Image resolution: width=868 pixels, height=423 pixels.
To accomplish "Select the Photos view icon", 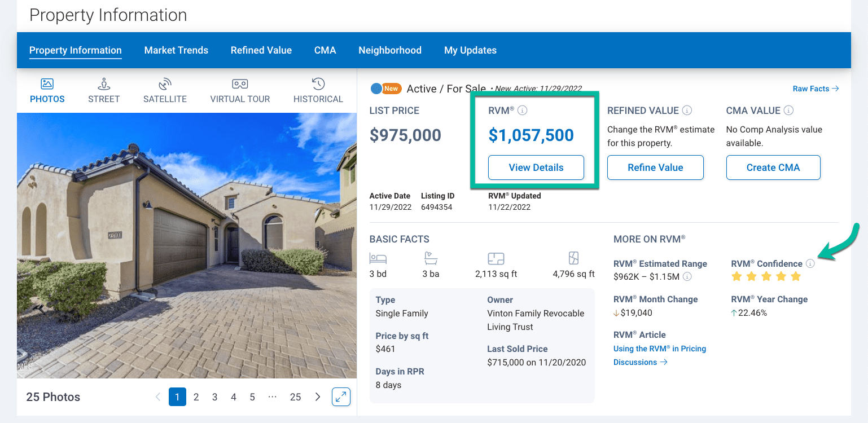I will 47,84.
